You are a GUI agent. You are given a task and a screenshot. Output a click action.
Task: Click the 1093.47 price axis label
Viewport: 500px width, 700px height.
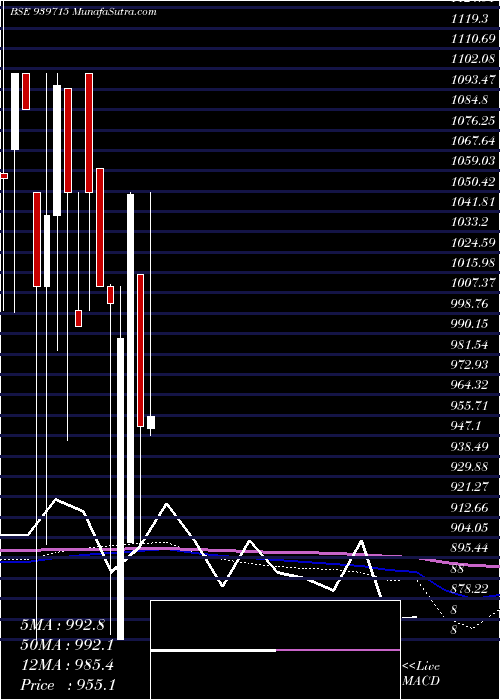point(473,79)
